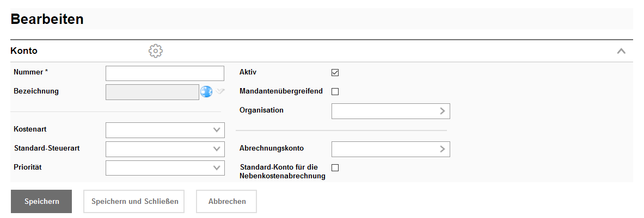Click the Konto section header title
The width and height of the screenshot is (644, 218).
click(24, 51)
